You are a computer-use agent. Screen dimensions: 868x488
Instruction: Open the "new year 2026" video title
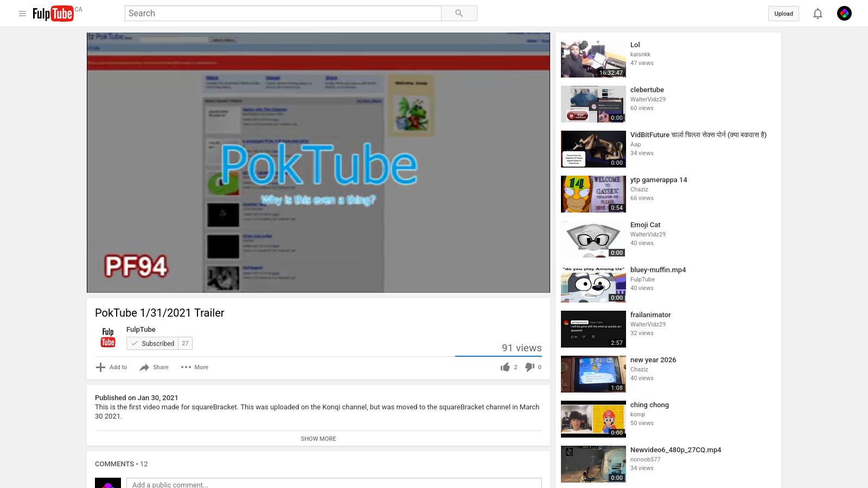coord(653,360)
